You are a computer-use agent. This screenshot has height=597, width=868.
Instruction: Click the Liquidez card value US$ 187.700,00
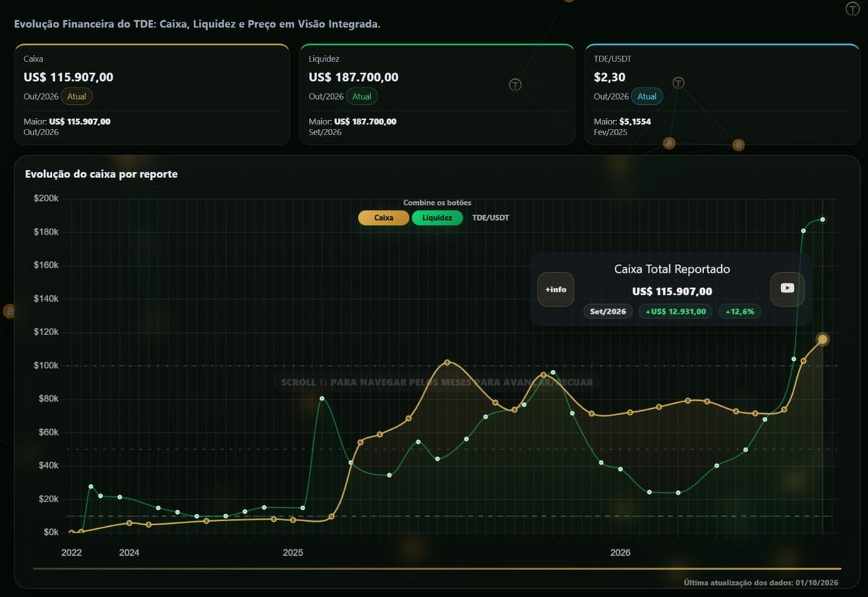click(x=354, y=77)
